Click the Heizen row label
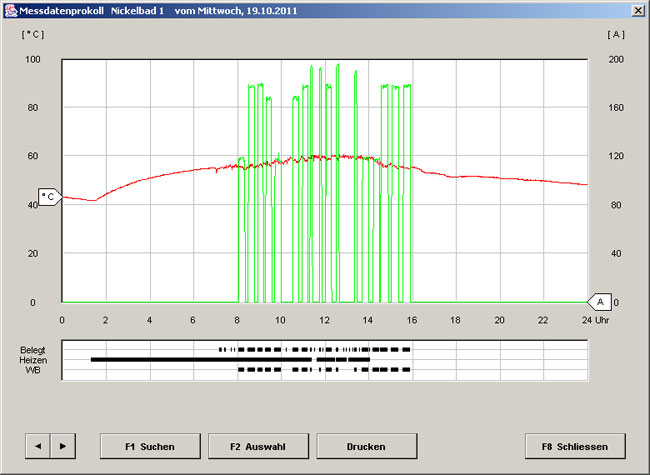 coord(33,360)
